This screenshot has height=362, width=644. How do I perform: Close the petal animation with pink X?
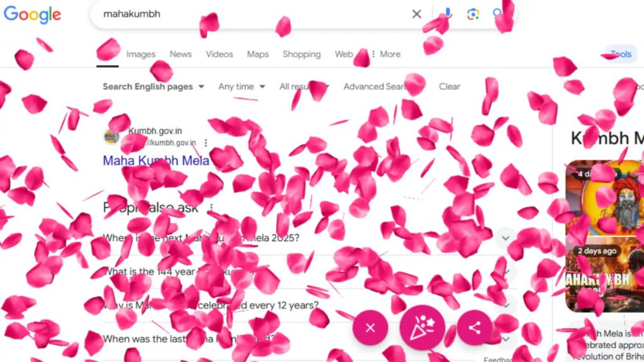(370, 327)
